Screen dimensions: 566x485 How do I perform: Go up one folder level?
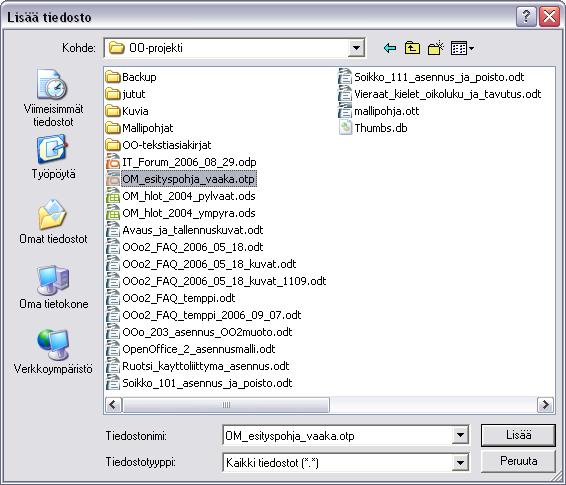(x=412, y=48)
